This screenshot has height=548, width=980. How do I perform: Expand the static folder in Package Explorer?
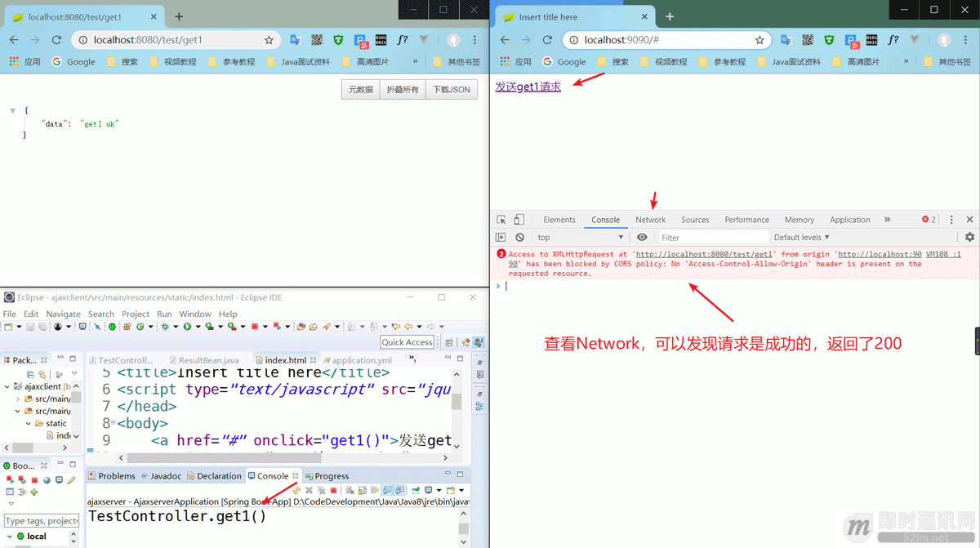pos(27,424)
